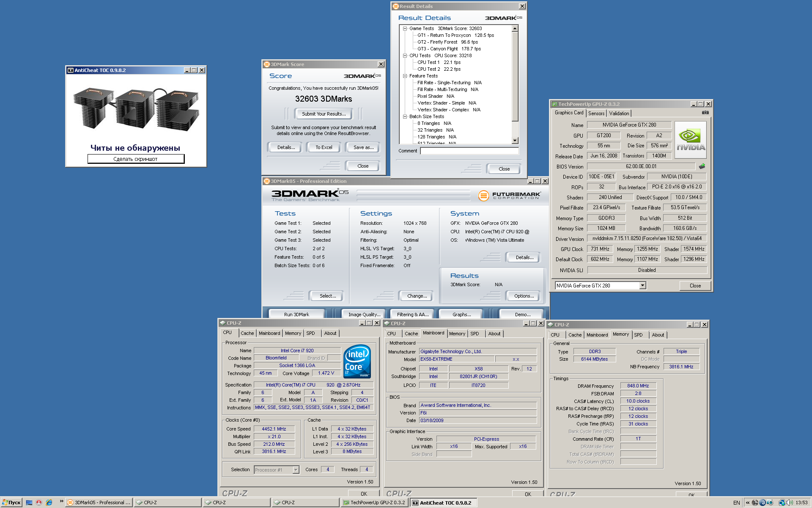This screenshot has height=508, width=812.
Task: Click the taskbar clock showing 13:53
Action: click(x=801, y=503)
